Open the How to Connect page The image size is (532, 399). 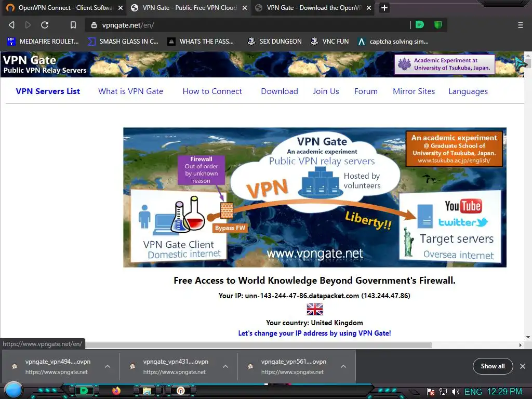click(x=212, y=91)
